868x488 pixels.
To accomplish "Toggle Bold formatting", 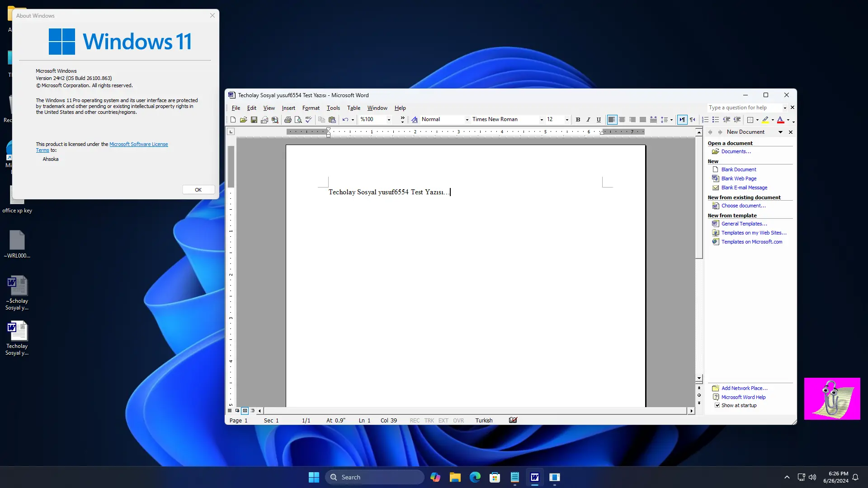I will [578, 120].
